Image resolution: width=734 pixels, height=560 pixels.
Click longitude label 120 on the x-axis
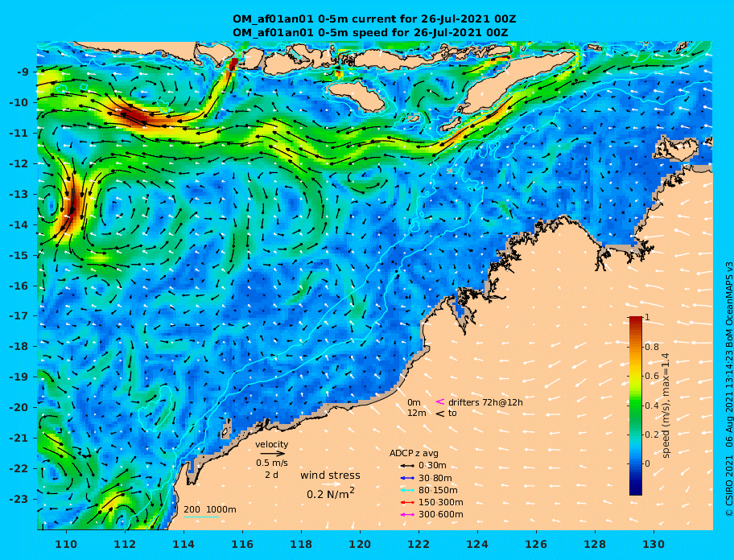pos(360,544)
